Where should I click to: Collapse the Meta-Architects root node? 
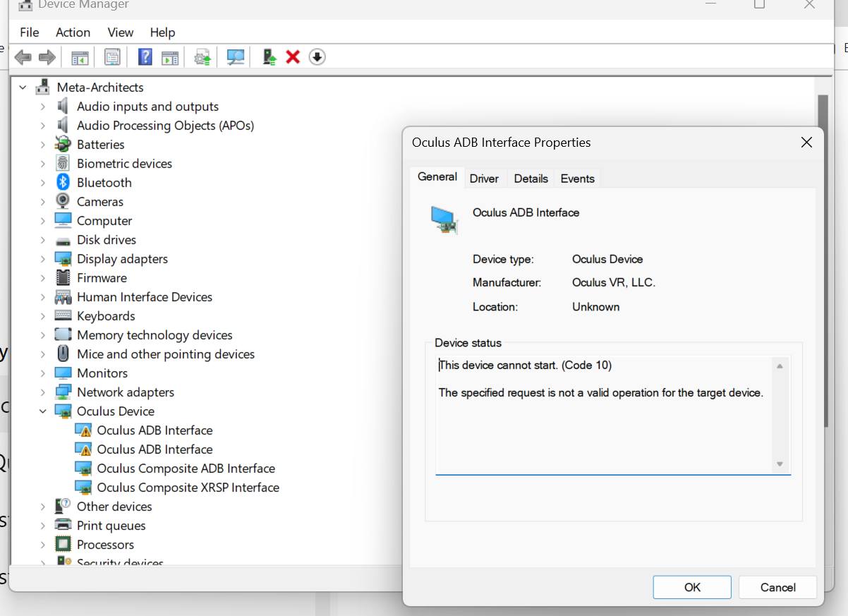tap(23, 87)
